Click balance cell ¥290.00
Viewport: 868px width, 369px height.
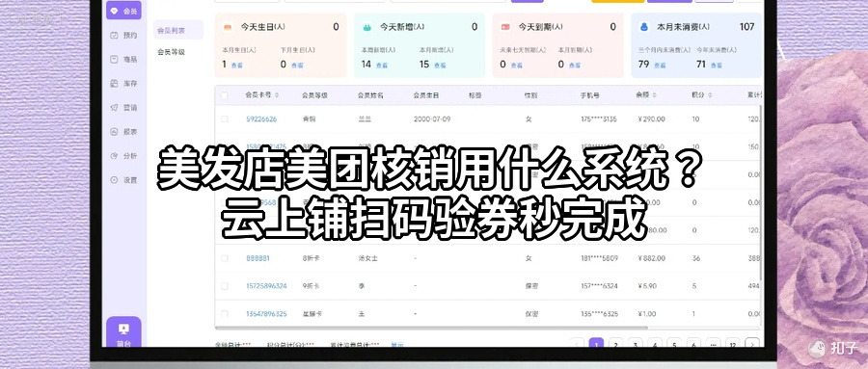pos(651,119)
